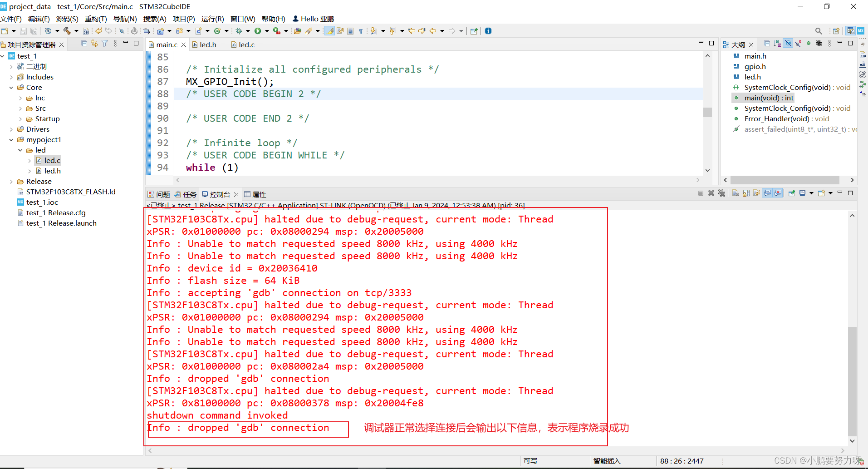Screen dimensions: 868x469
Task: Click Display Selected Console monitor icon
Action: [x=802, y=193]
